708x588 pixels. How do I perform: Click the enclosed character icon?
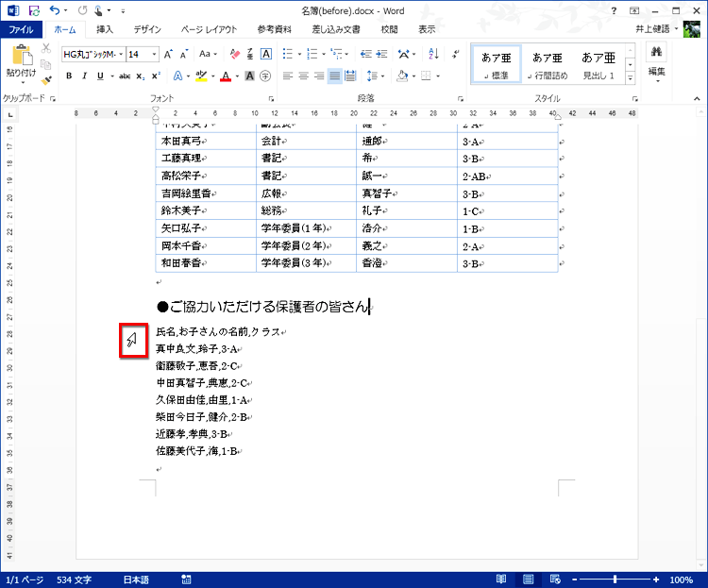(x=265, y=76)
